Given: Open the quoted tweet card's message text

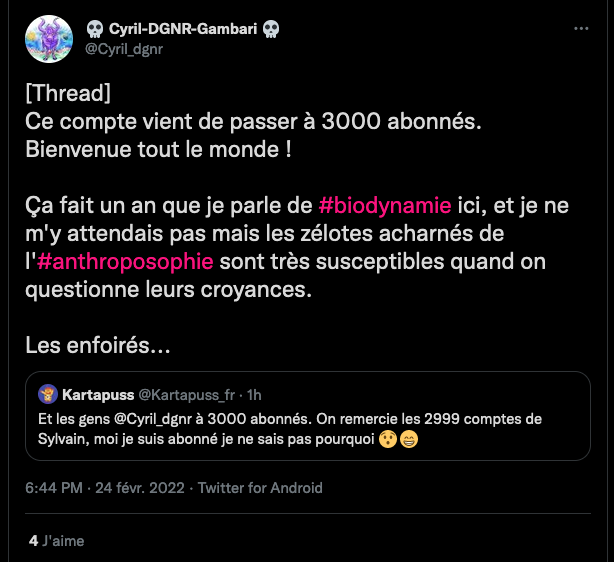Looking at the screenshot, I should (290, 429).
